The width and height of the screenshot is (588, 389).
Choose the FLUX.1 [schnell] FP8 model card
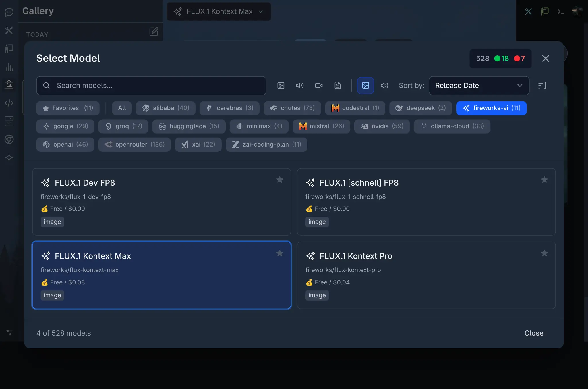(426, 202)
